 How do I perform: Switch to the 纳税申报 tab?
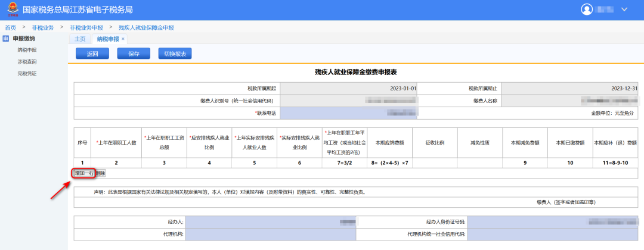(x=108, y=39)
